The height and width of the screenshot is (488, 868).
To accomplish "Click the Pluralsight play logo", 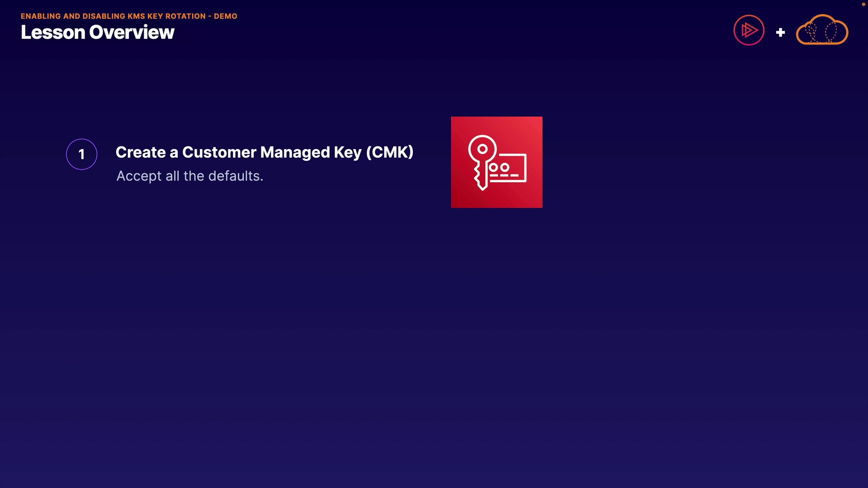I will click(x=749, y=30).
